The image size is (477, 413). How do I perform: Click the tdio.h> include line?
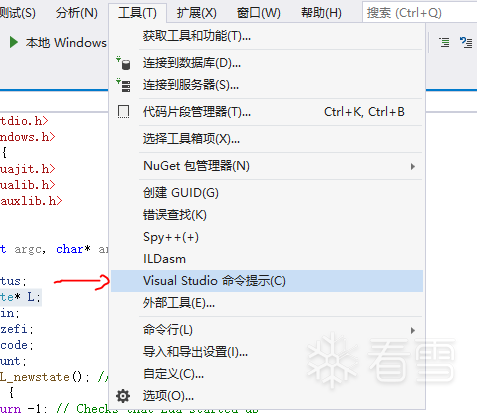pyautogui.click(x=24, y=121)
